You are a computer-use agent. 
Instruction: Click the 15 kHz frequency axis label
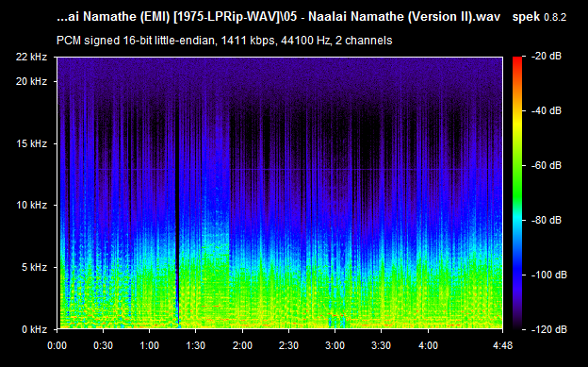(x=31, y=143)
